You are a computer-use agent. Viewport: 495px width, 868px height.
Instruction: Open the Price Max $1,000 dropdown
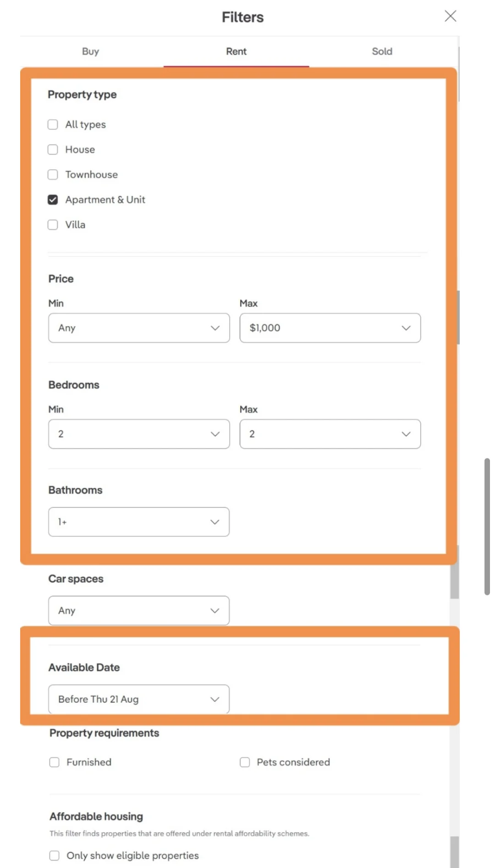tap(330, 328)
